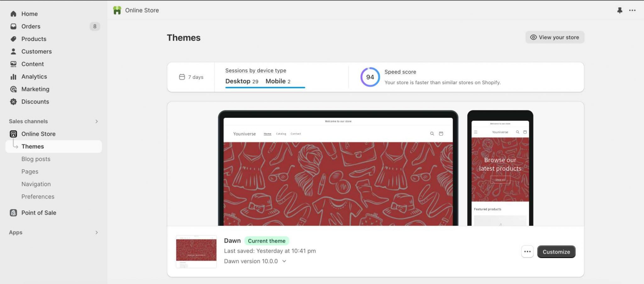Click the Marketing target icon
Image resolution: width=644 pixels, height=284 pixels.
pos(13,89)
